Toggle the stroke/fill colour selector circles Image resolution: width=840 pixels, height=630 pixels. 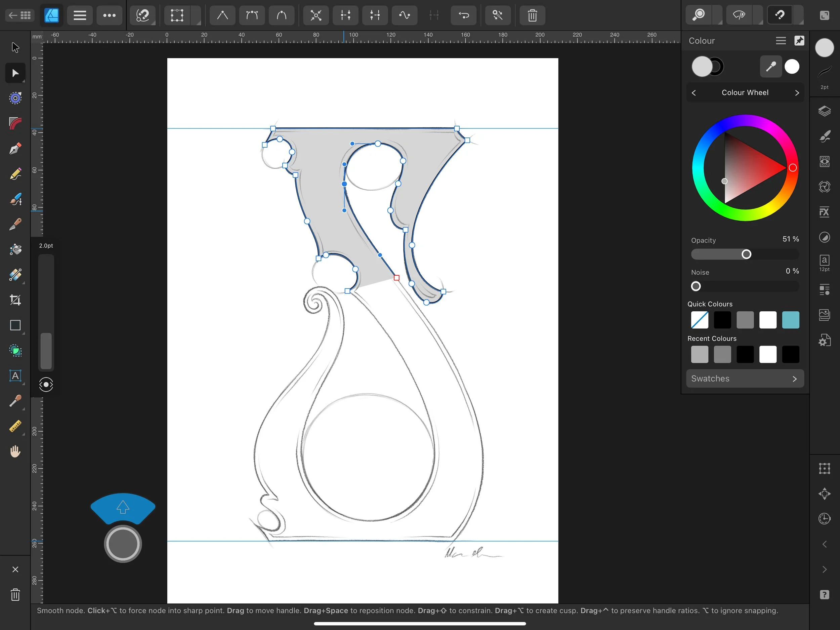[x=708, y=67]
